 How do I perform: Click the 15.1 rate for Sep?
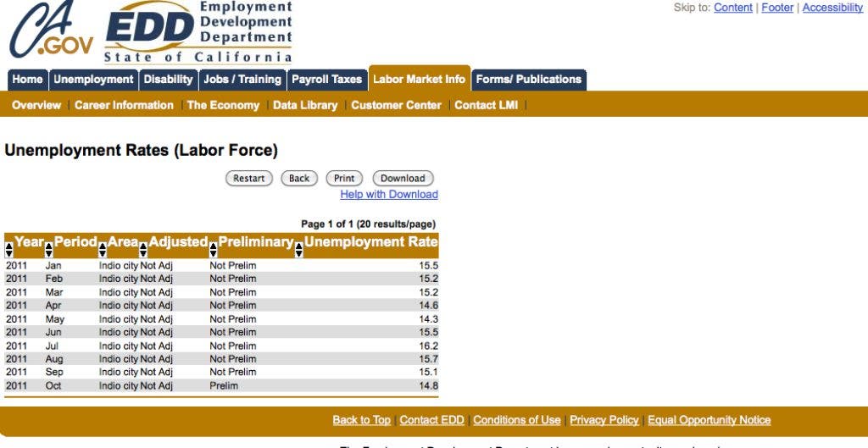tap(428, 373)
